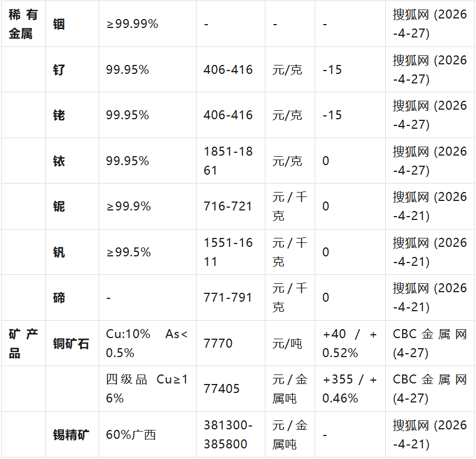Click the 1851-1861 price cell
476x459 pixels.
pos(228,161)
